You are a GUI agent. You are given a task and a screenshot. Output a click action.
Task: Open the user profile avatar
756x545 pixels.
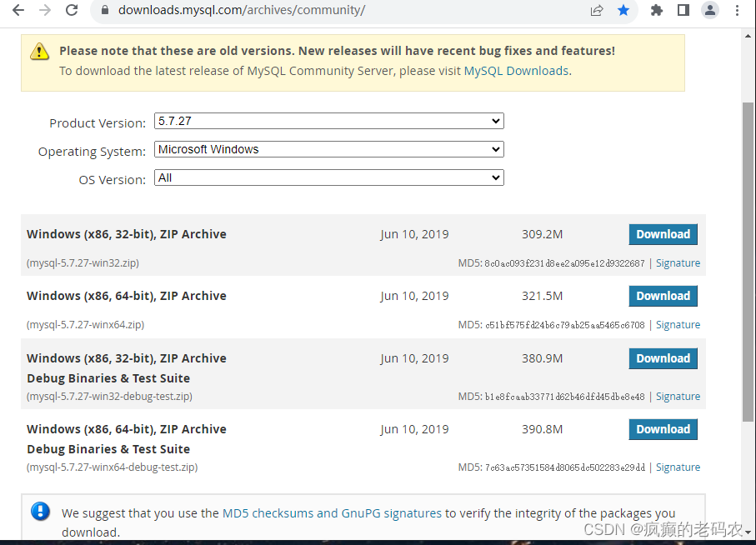(710, 10)
